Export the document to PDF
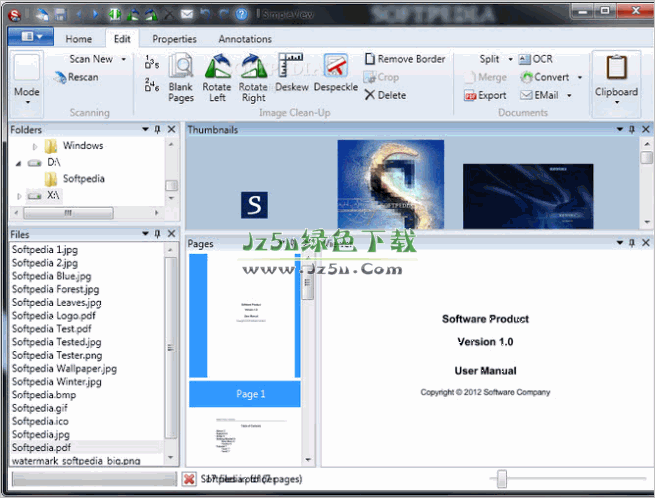 485,96
